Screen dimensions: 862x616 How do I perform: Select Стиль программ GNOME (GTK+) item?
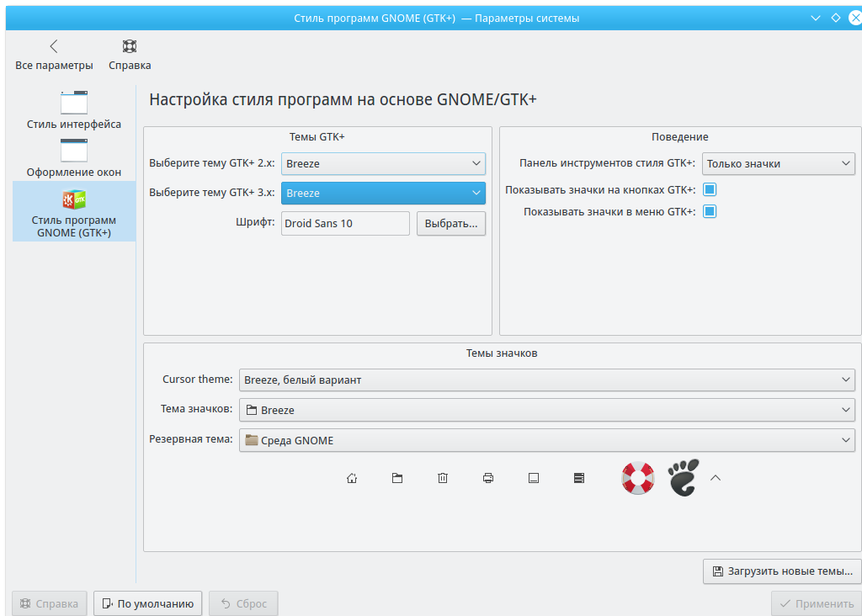tap(74, 211)
